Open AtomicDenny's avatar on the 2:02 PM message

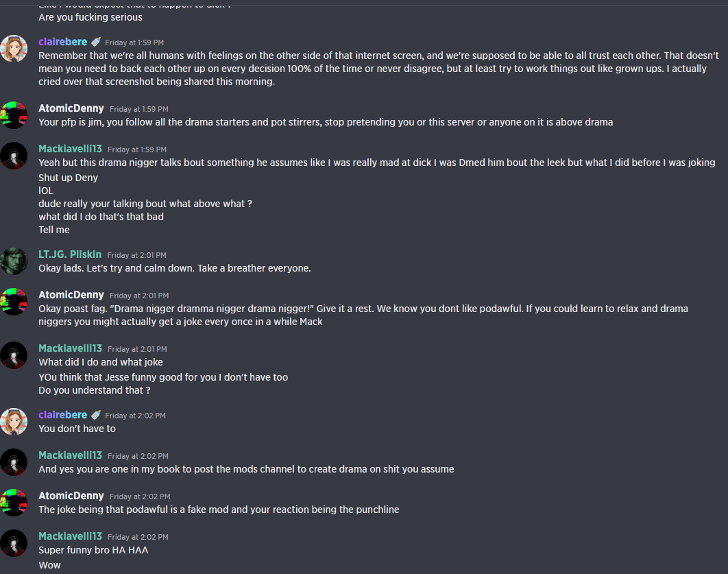click(14, 503)
